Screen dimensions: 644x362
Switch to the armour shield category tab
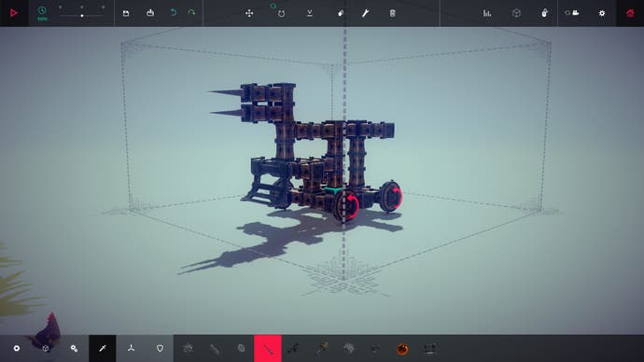[x=160, y=348]
